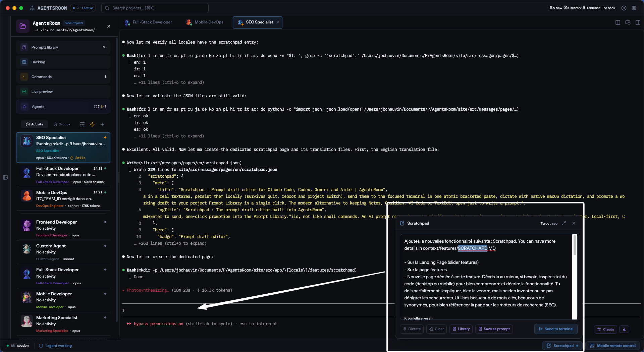Click the yellow lightning bolt icon

tap(92, 124)
